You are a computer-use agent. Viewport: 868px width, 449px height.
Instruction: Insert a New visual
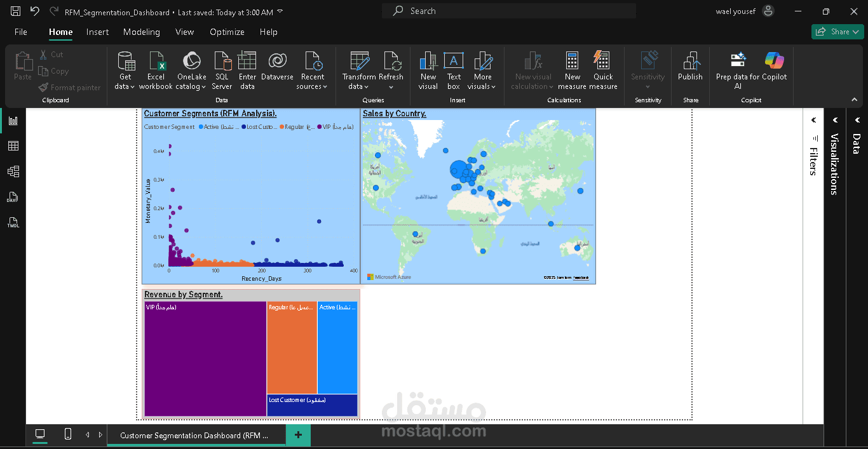point(428,70)
